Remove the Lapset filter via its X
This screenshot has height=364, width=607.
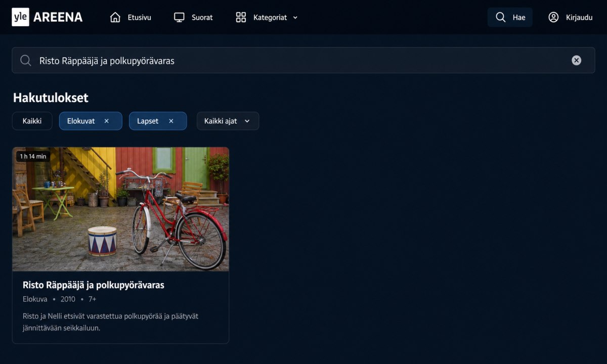point(171,121)
